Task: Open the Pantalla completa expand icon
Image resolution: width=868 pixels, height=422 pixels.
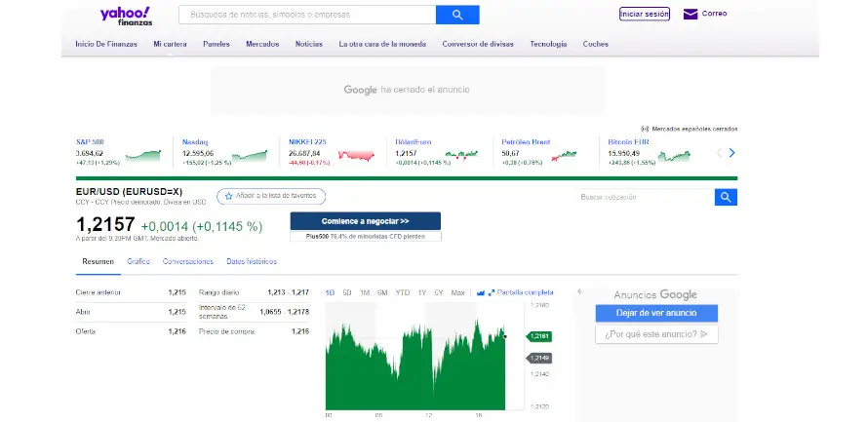Action: point(491,292)
